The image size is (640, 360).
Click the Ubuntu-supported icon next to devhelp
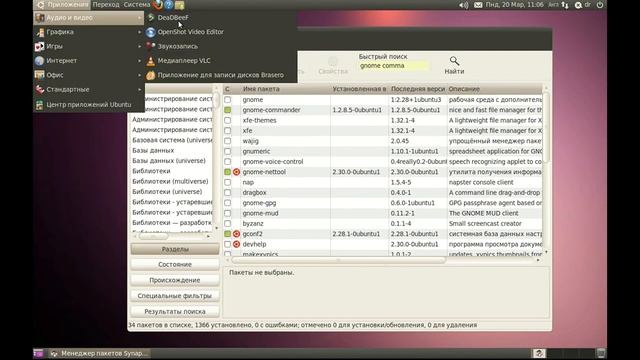pos(236,244)
